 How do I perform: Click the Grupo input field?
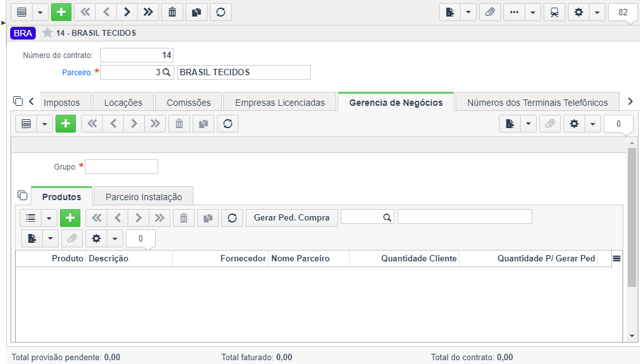click(x=122, y=167)
